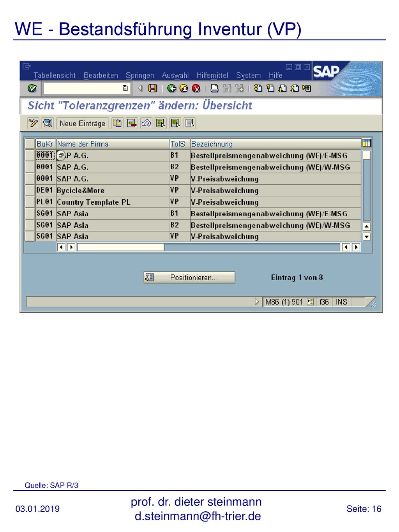
Task: Click the Bycicle&More cell
Action: [113, 190]
